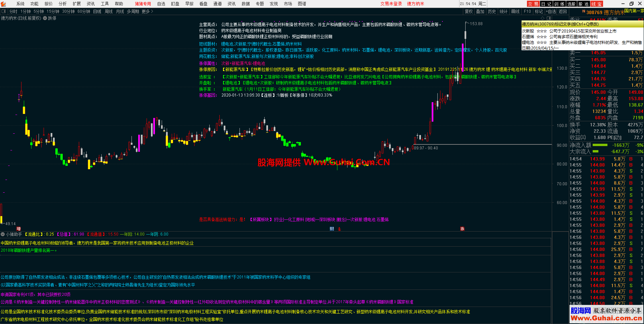
Task: Open the 扩展 menu
Action: (x=77, y=4)
